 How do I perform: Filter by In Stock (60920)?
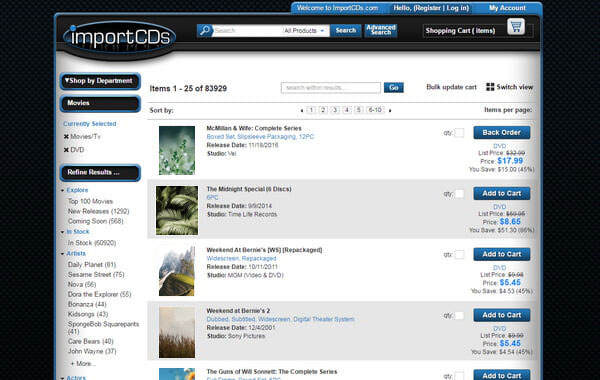(x=92, y=243)
